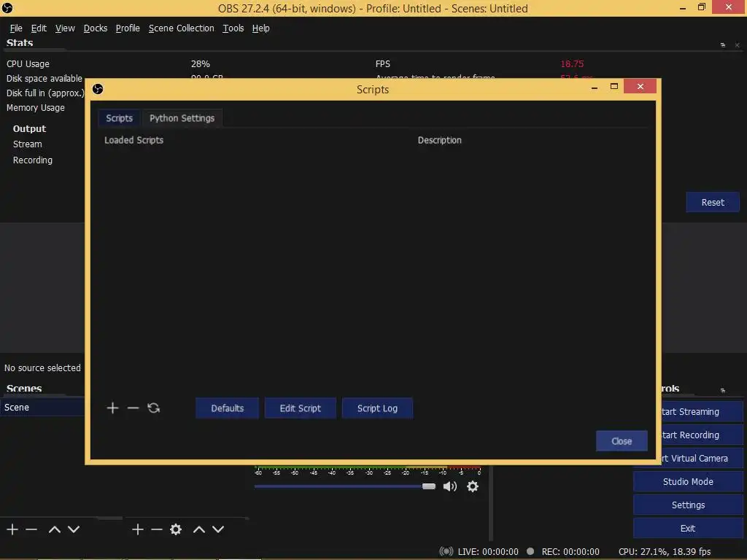Add a scene with the plus icon

click(x=12, y=529)
